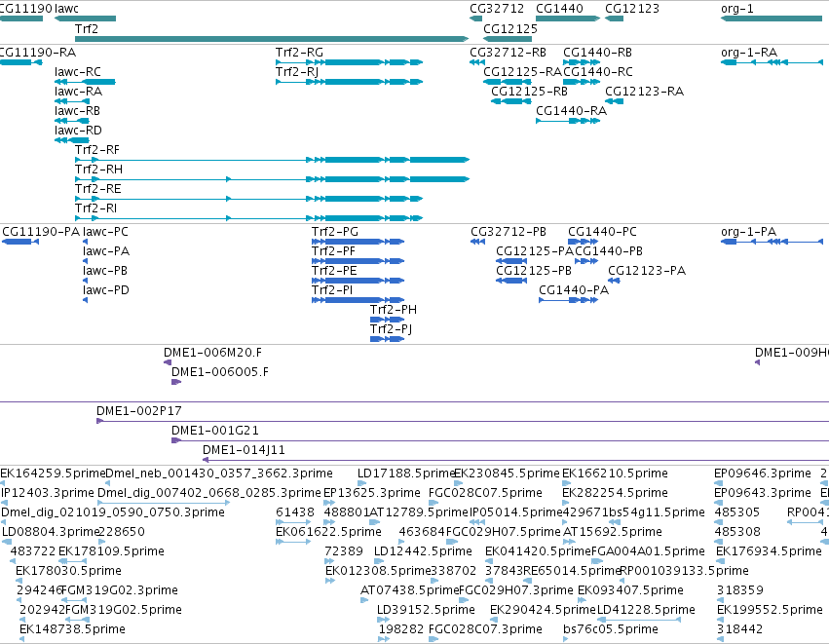Image resolution: width=829 pixels, height=644 pixels.
Task: Click the Trf2 gene label
Action: (87, 29)
